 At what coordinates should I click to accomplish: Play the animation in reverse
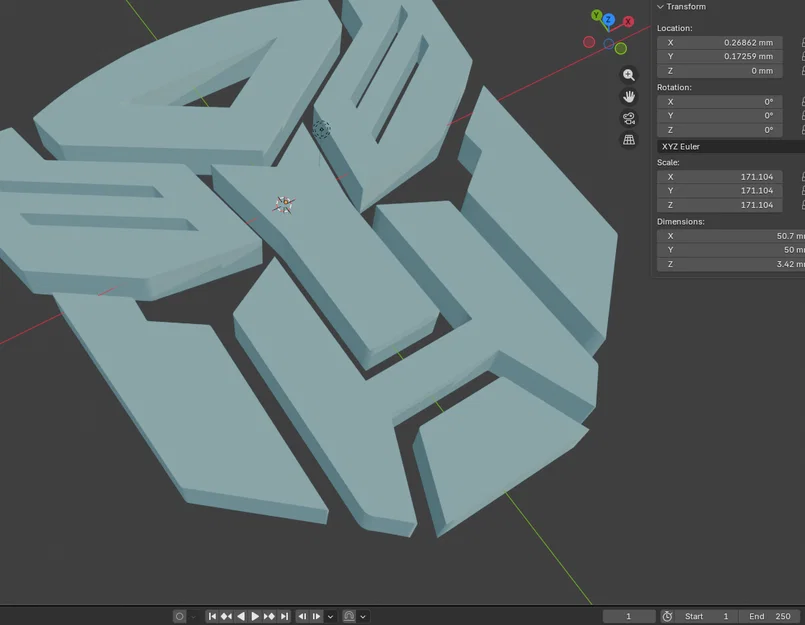241,616
